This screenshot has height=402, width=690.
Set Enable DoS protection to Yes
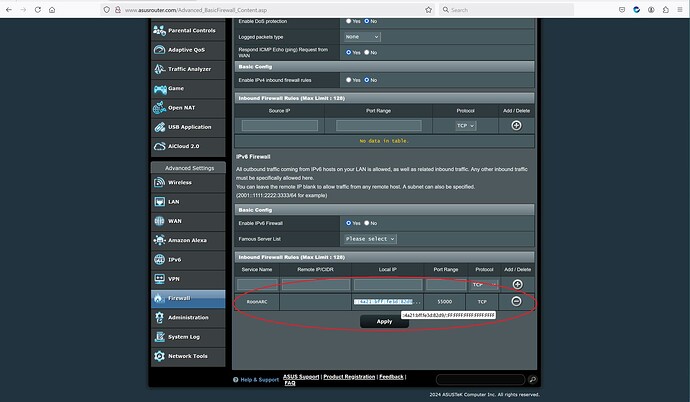coord(349,21)
